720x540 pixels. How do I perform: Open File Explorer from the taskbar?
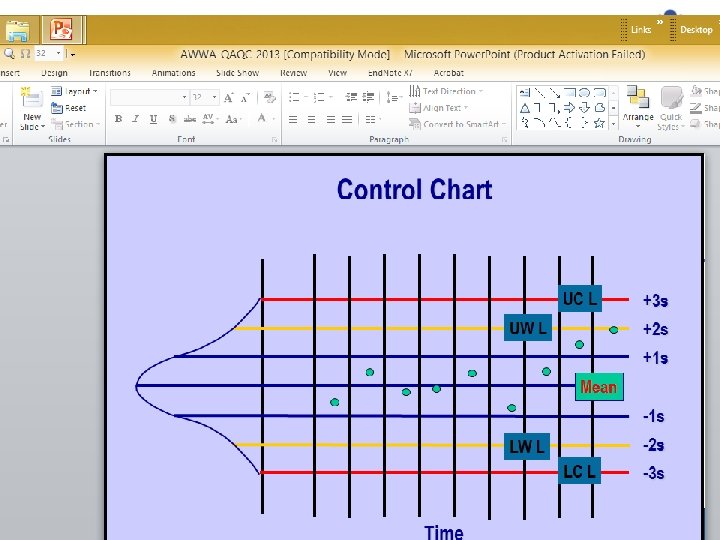click(17, 30)
